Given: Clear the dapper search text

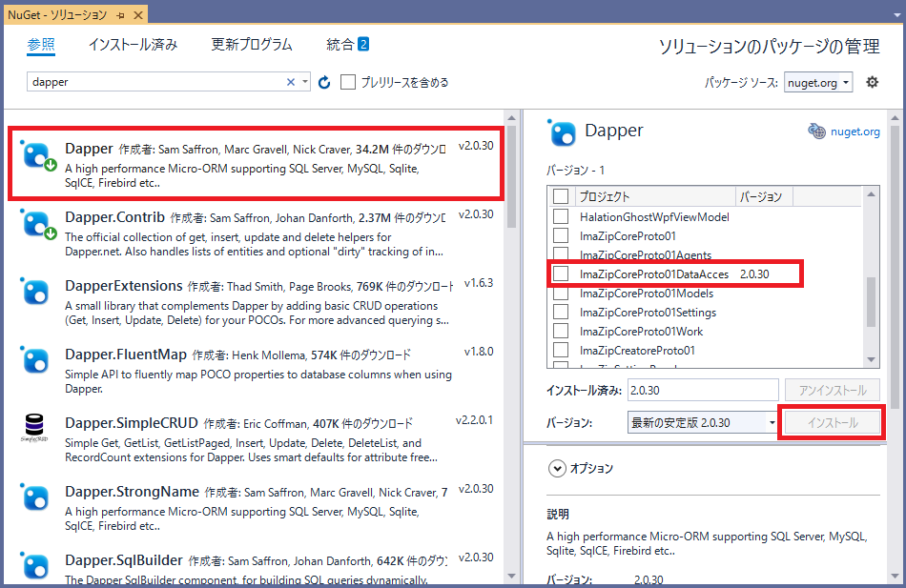Looking at the screenshot, I should (291, 82).
